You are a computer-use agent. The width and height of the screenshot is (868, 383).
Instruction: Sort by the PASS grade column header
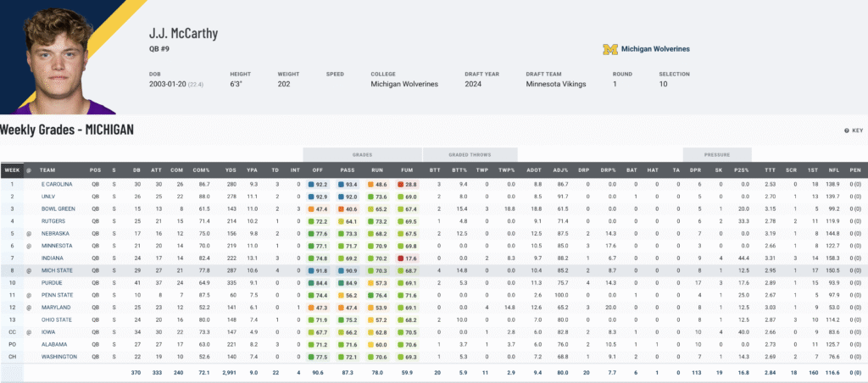[348, 170]
